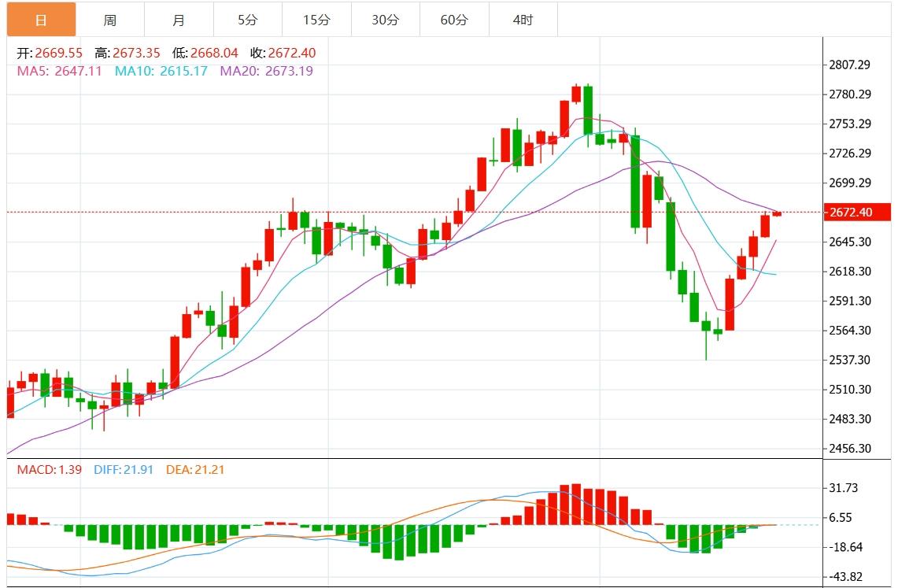
Task: Click the DIFF: 21.91 indicator label
Action: click(122, 470)
